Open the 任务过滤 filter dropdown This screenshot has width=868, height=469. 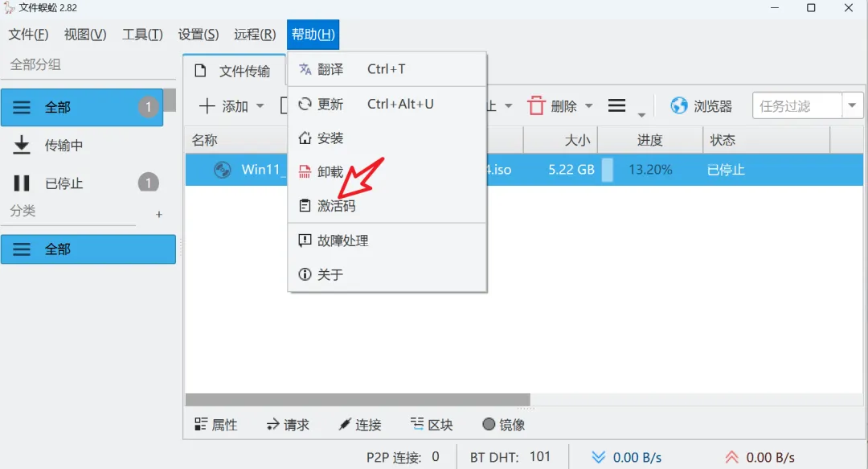click(854, 105)
